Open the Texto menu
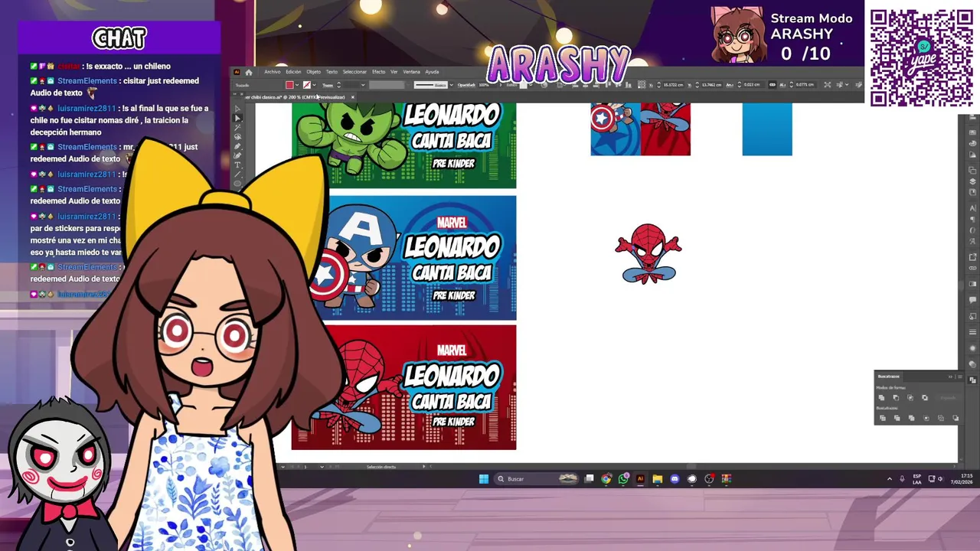Image resolution: width=980 pixels, height=551 pixels. [x=332, y=72]
